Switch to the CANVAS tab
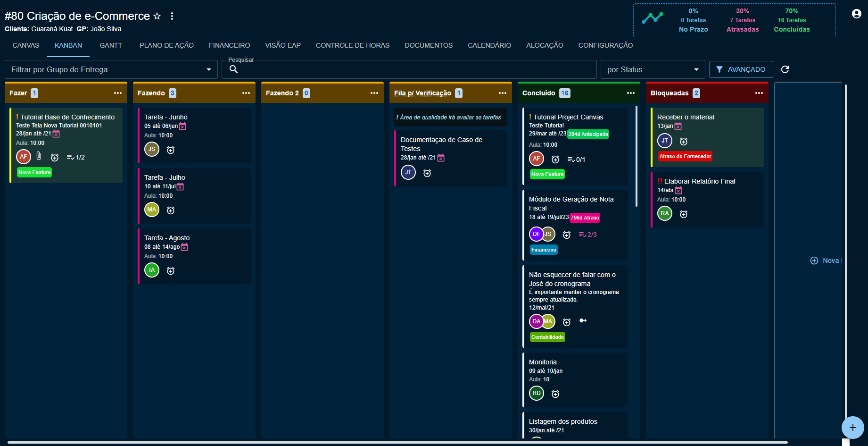 click(26, 45)
